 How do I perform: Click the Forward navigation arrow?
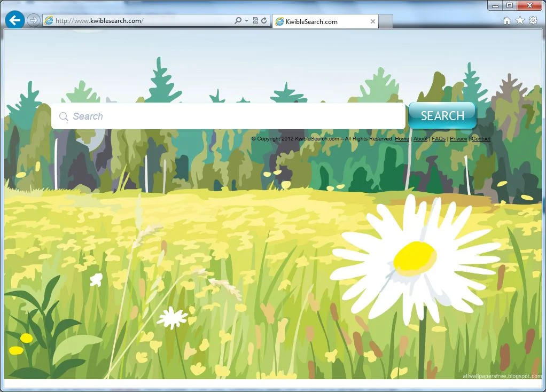pos(34,20)
